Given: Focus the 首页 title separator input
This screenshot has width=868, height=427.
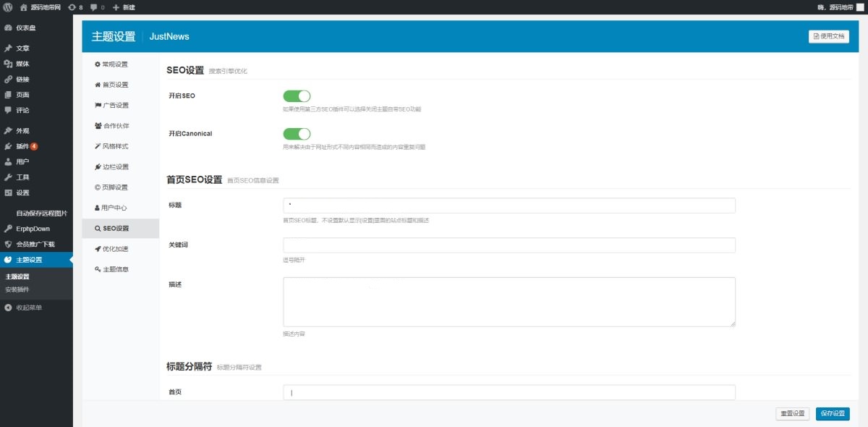Looking at the screenshot, I should (x=509, y=392).
